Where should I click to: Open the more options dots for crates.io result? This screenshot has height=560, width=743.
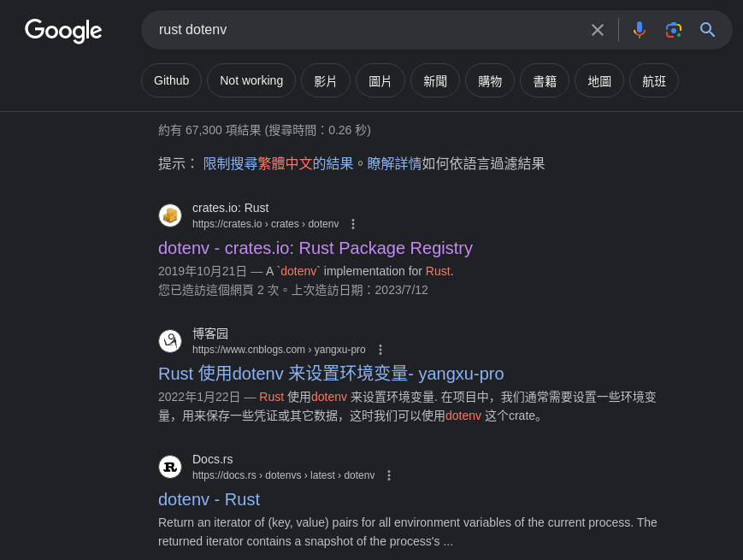click(x=353, y=224)
